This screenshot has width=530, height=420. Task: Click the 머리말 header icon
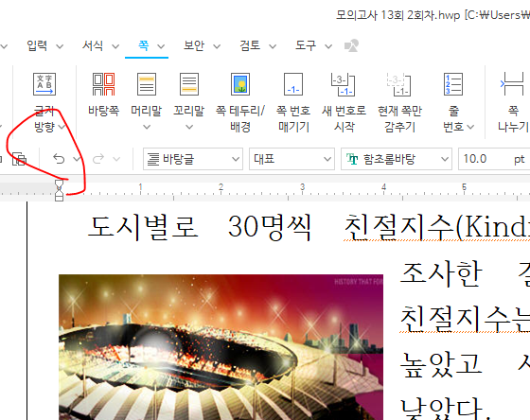(x=147, y=84)
